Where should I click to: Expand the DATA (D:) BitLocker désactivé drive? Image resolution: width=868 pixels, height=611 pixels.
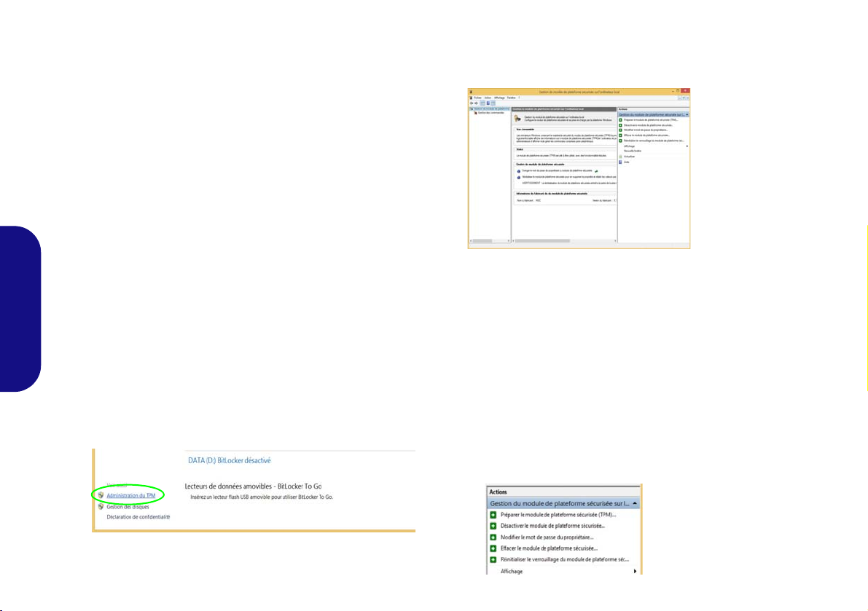click(x=229, y=460)
